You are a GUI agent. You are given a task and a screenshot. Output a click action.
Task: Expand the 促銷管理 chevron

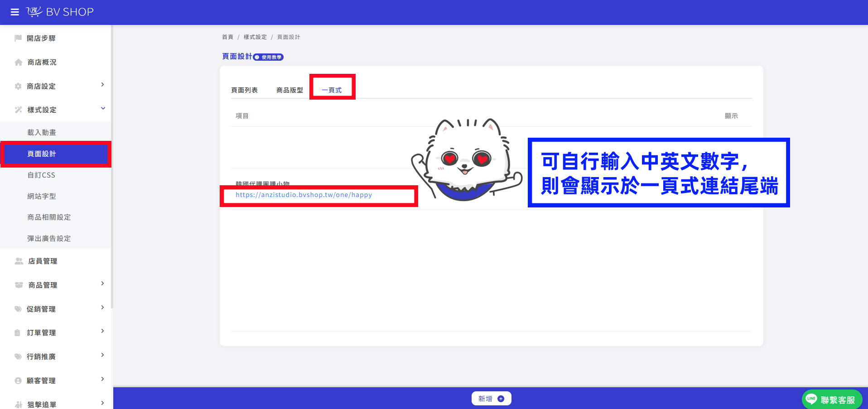point(103,308)
